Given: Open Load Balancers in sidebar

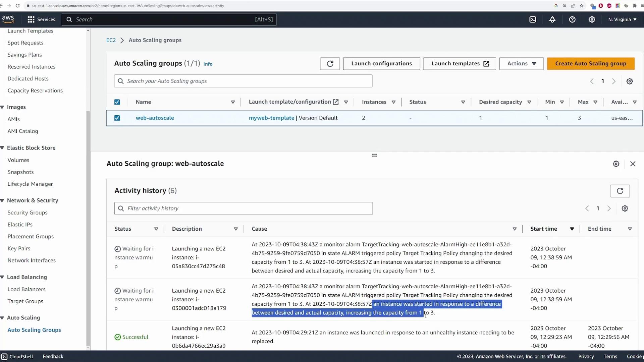Looking at the screenshot, I should [26, 289].
